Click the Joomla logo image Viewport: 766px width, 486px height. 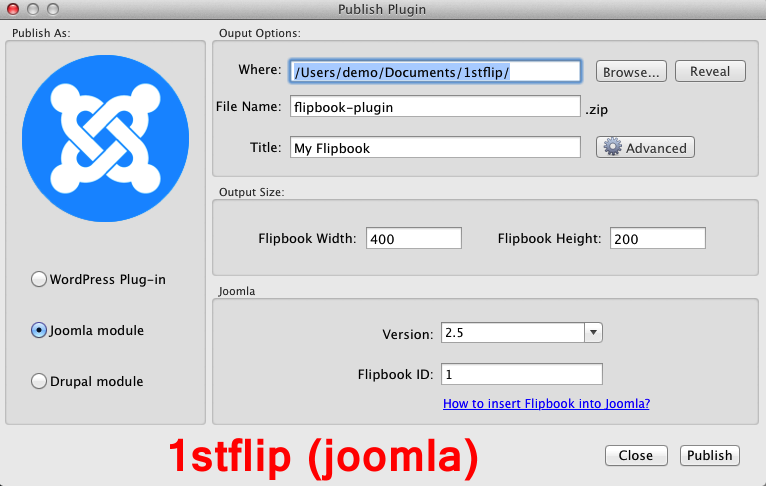click(106, 138)
